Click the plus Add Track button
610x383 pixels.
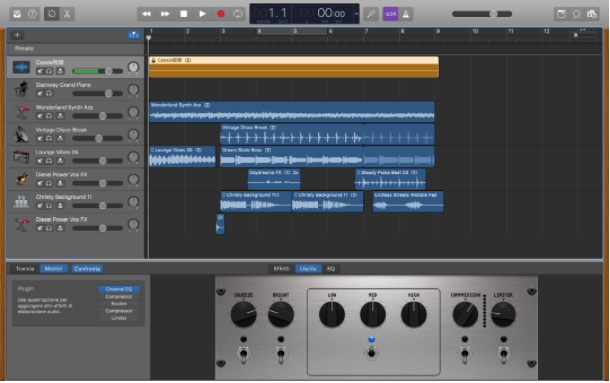point(17,35)
